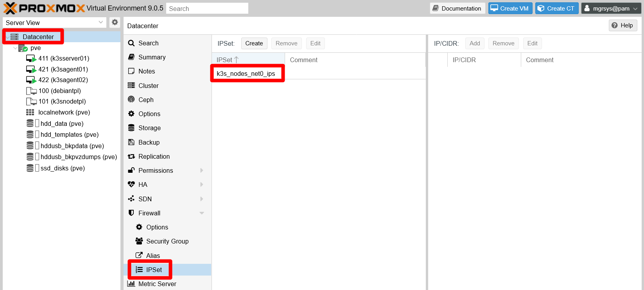
Task: Click the Security Group users icon
Action: [139, 241]
